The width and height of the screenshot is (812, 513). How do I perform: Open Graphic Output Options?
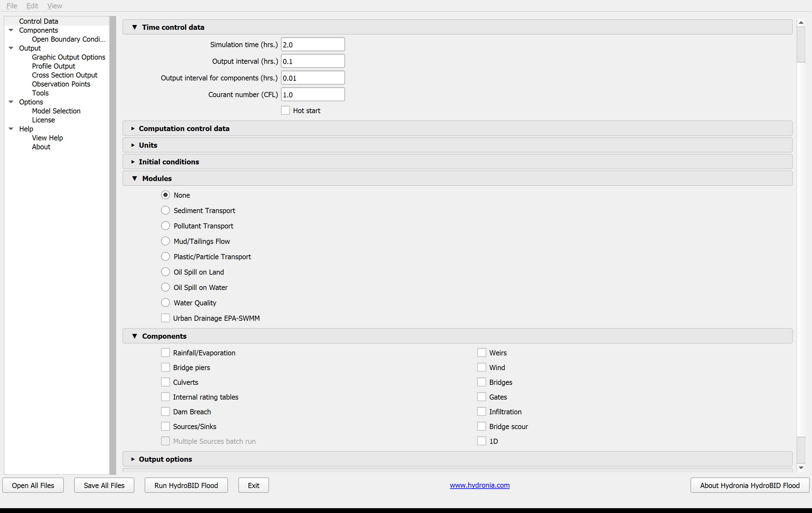pos(68,57)
